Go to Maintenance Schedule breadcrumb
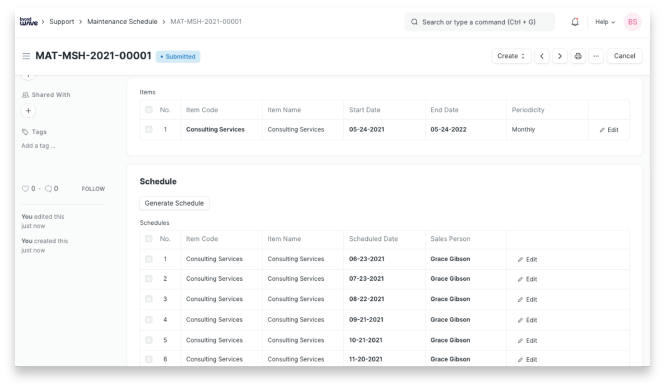Screen dimensions: 665x389 (x=122, y=22)
